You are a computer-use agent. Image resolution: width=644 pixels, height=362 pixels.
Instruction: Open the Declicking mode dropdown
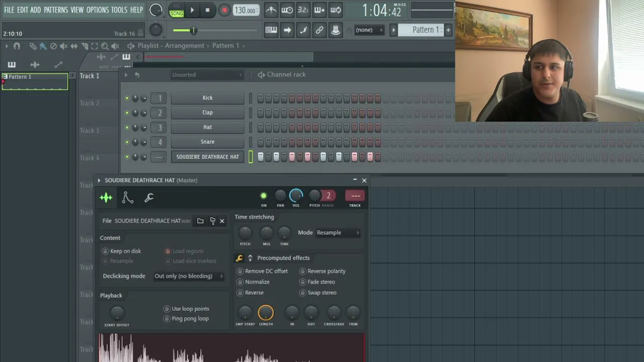coord(189,276)
